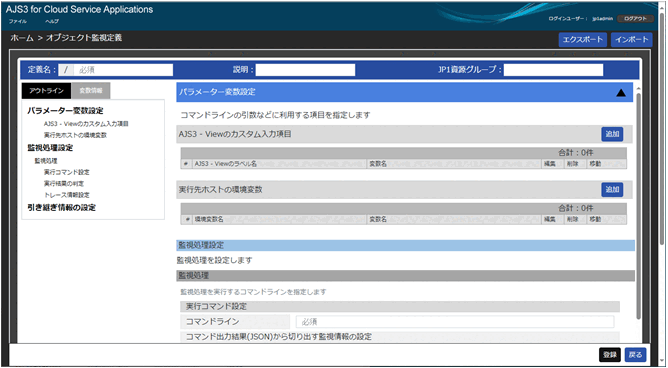Image resolution: width=668 pixels, height=368 pixels.
Task: Switch to the アウトライン tab
Action: coord(46,91)
